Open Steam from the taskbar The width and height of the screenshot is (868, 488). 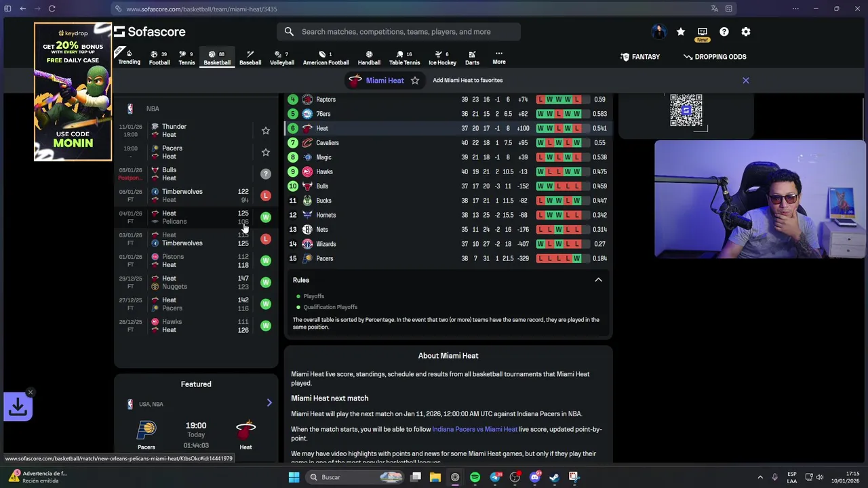554,477
